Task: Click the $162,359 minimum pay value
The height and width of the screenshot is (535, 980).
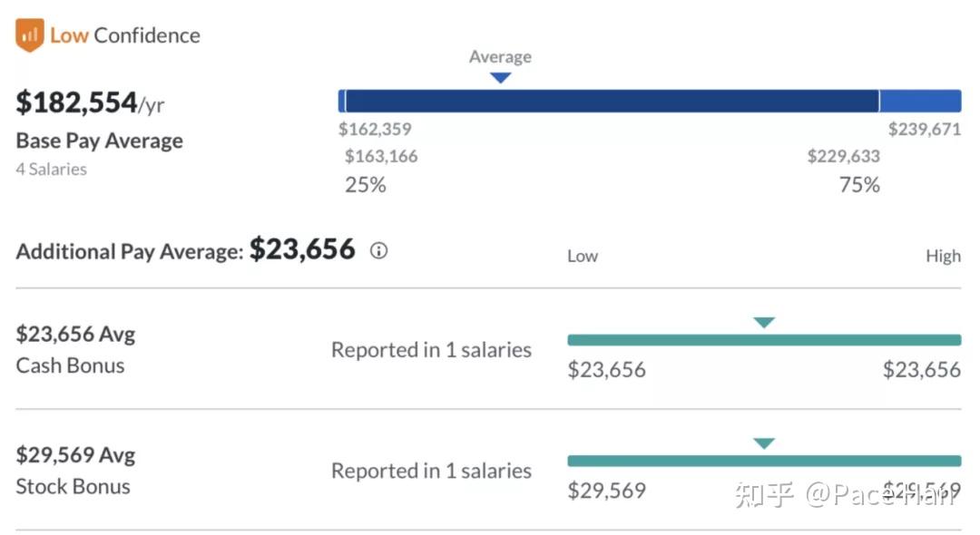Action: pos(375,129)
